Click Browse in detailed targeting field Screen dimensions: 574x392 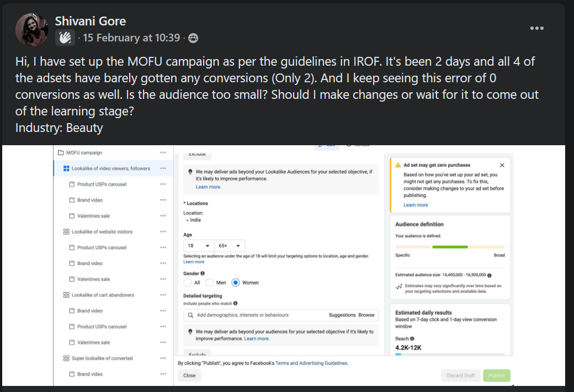(x=366, y=315)
